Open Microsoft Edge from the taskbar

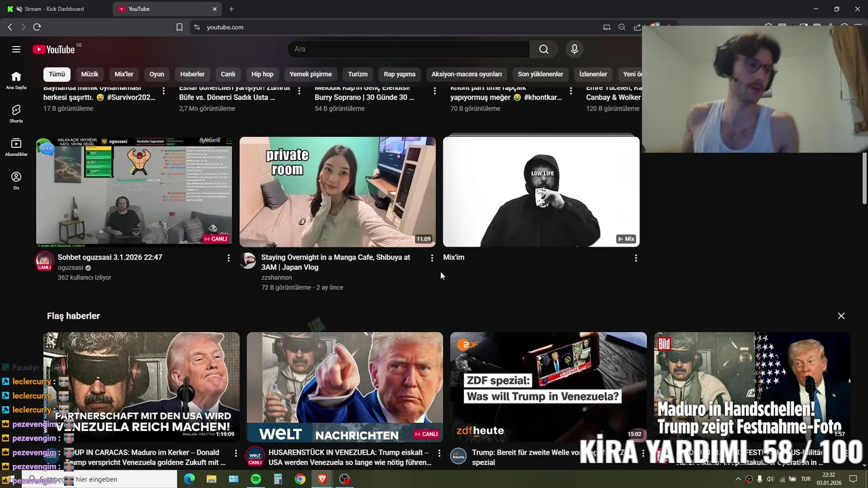coord(189,479)
